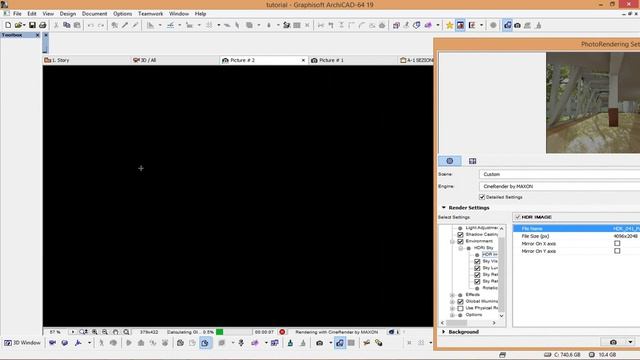Open the Engine dropdown showing CineRender
Screen dimensions: 640x360
pyautogui.click(x=559, y=186)
